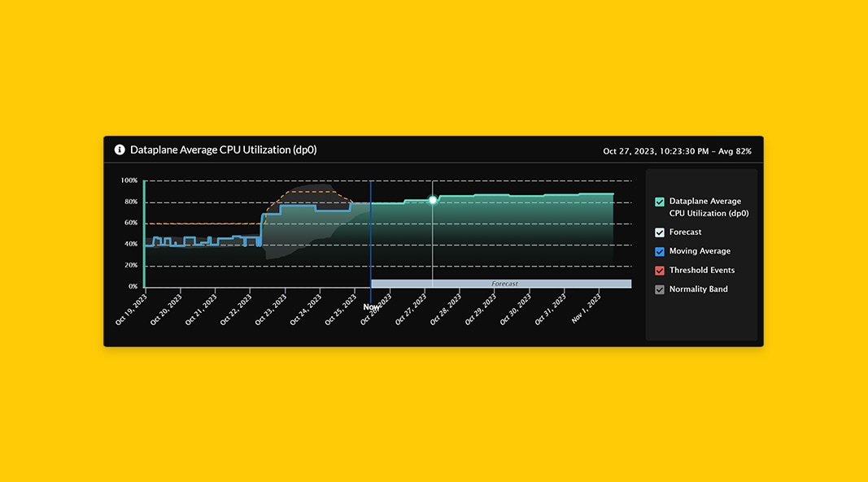
Task: Click the gray Forecast range bar
Action: (x=501, y=284)
